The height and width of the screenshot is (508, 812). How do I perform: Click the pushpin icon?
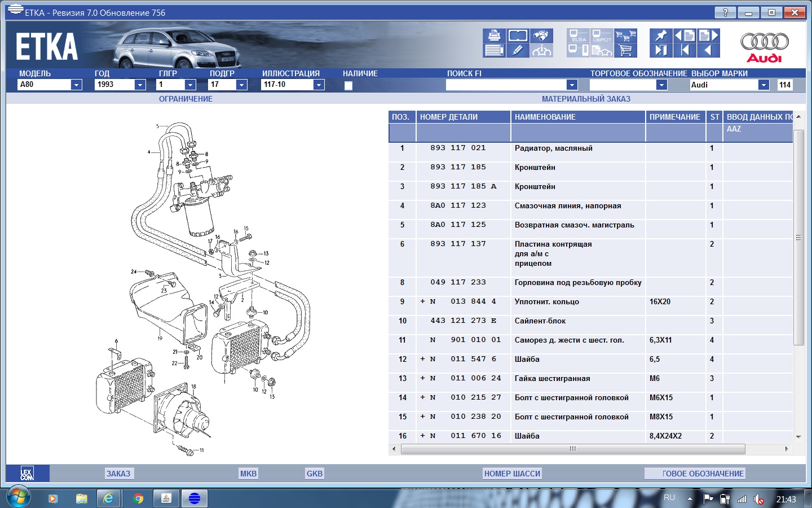[661, 36]
